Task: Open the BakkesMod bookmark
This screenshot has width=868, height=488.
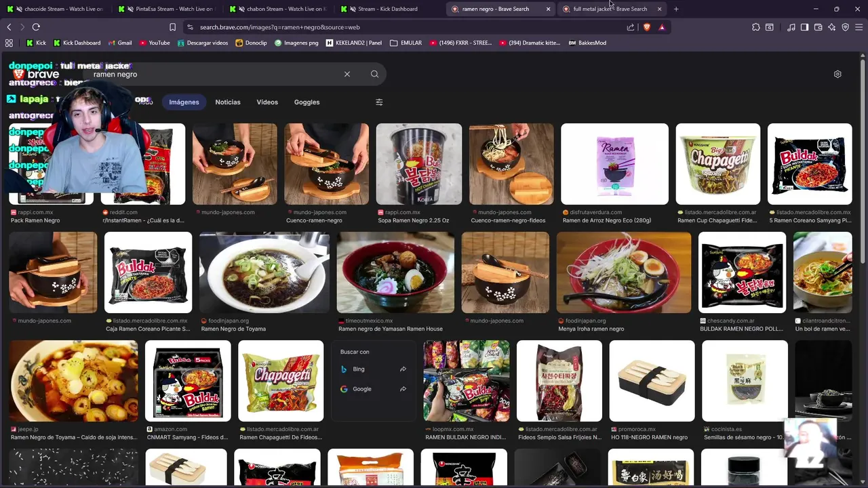Action: pos(587,43)
